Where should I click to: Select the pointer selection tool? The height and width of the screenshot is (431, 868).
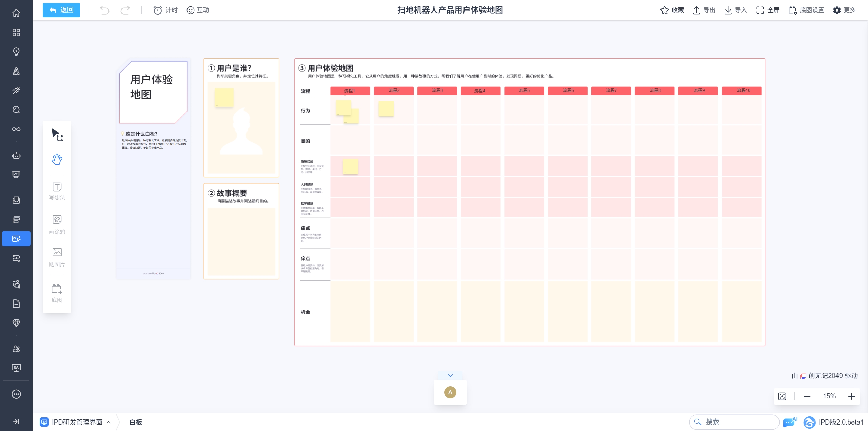pyautogui.click(x=57, y=134)
